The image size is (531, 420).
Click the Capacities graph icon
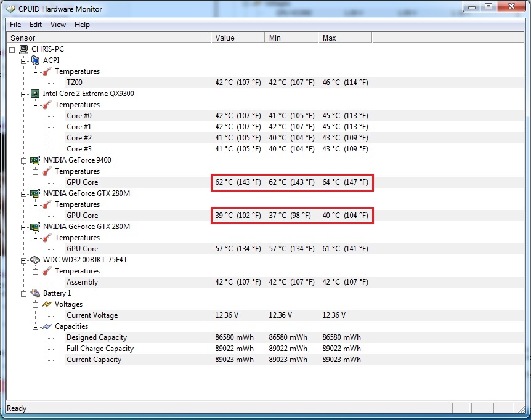(x=47, y=326)
